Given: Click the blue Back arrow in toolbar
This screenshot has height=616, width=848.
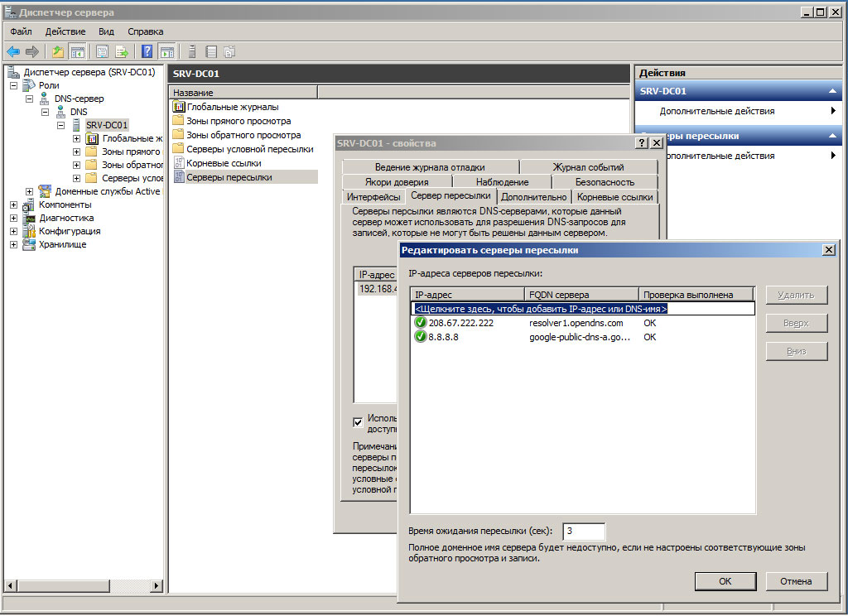Looking at the screenshot, I should pos(13,51).
